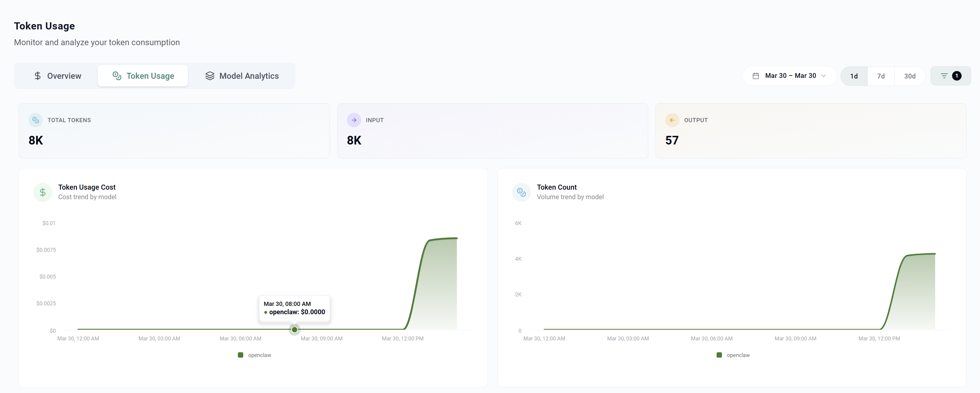Image resolution: width=980 pixels, height=393 pixels.
Task: Toggle openclaw legend in the Cost chart
Action: [x=255, y=355]
